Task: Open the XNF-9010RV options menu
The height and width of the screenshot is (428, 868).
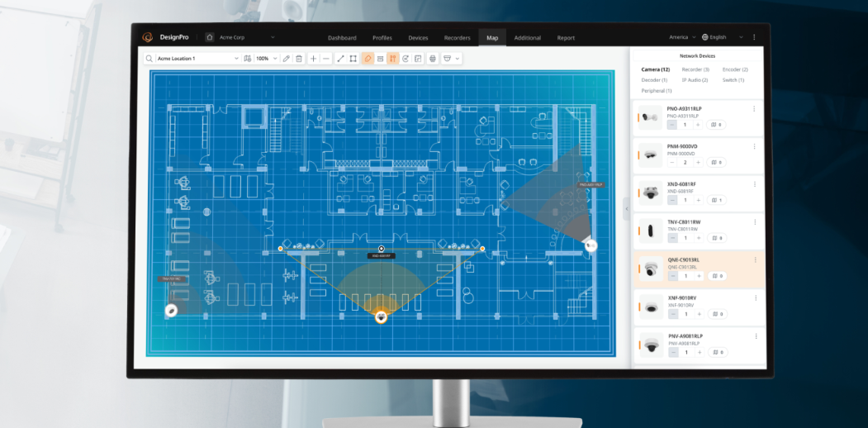Action: click(x=755, y=298)
